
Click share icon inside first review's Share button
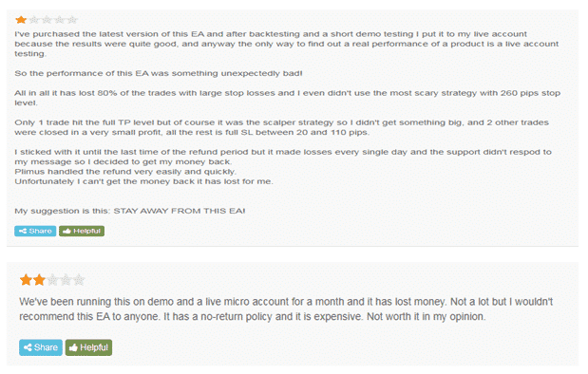(23, 232)
